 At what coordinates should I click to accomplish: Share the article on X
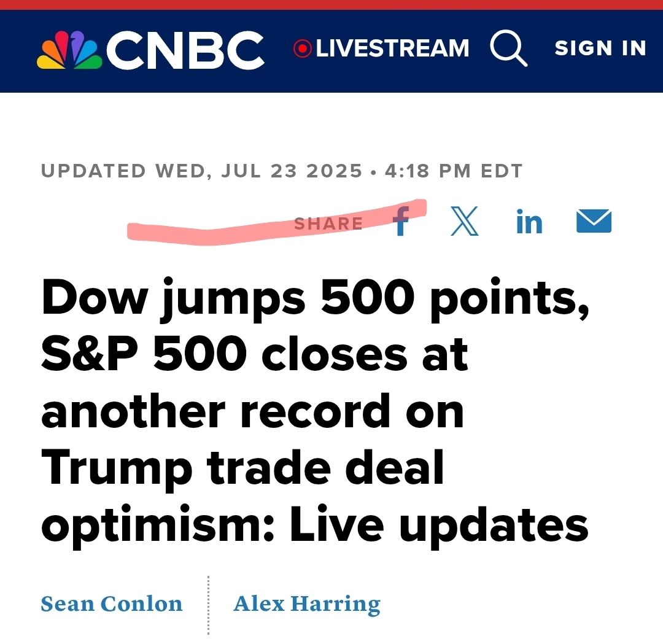(x=464, y=221)
